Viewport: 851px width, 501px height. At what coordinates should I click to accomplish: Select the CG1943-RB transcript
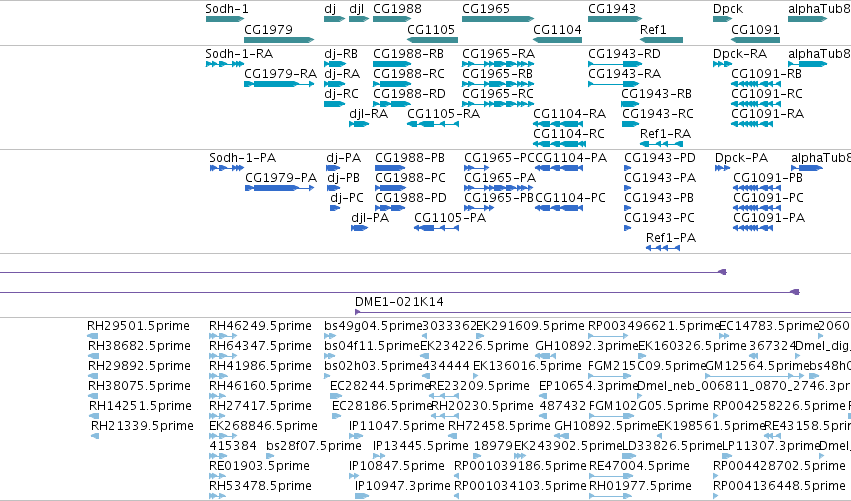coord(630,104)
